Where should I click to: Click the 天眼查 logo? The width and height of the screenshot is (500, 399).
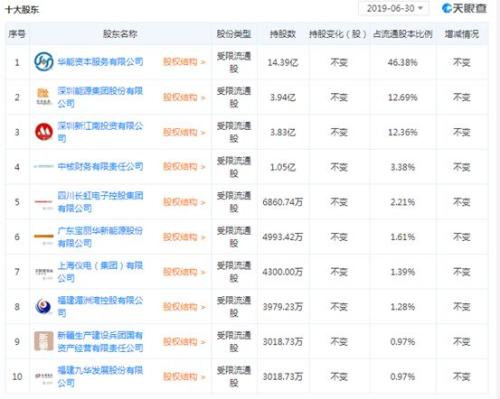coord(464,8)
